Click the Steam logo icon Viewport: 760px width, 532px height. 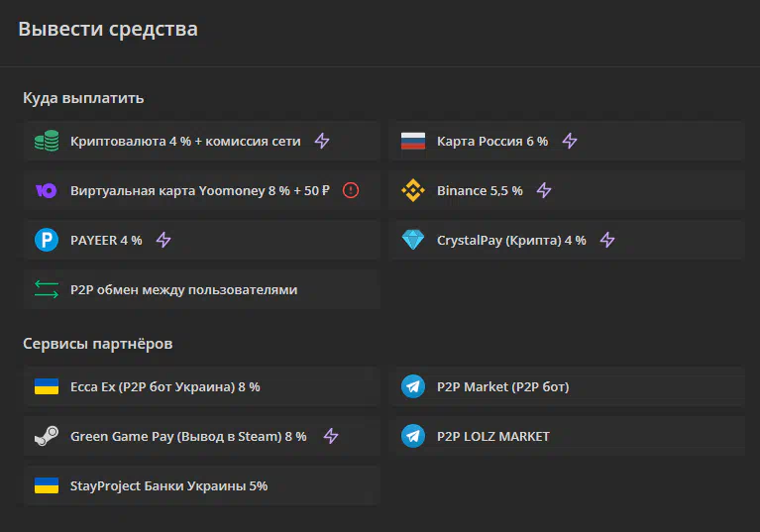47,436
